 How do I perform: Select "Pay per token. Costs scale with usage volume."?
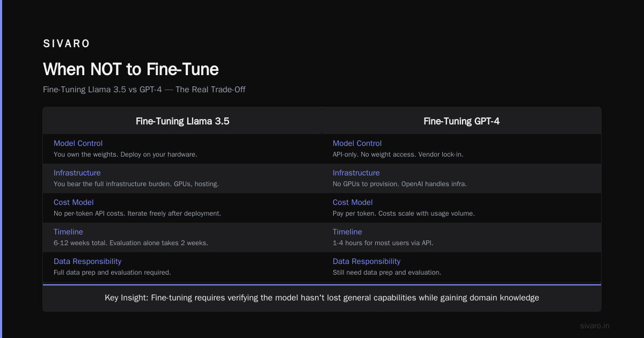point(404,214)
